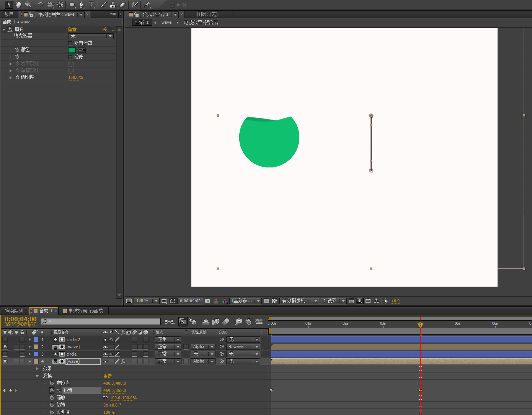Switch to the 项目 panel tab

[x=9, y=14]
